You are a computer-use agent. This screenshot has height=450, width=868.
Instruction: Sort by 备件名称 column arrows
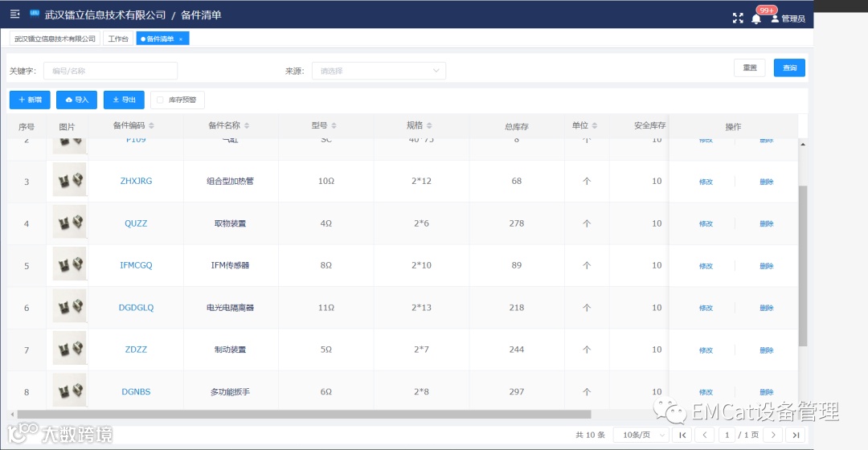click(247, 125)
